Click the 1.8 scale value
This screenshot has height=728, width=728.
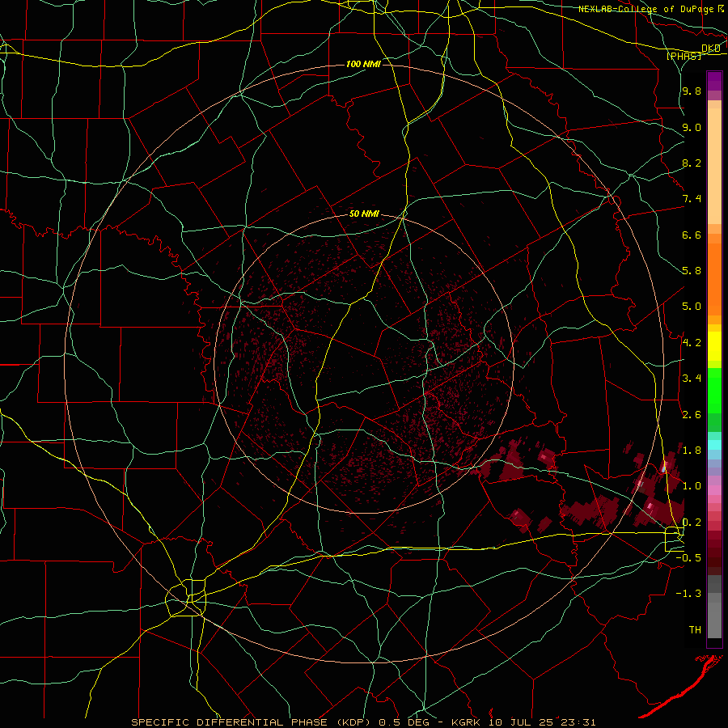[692, 451]
